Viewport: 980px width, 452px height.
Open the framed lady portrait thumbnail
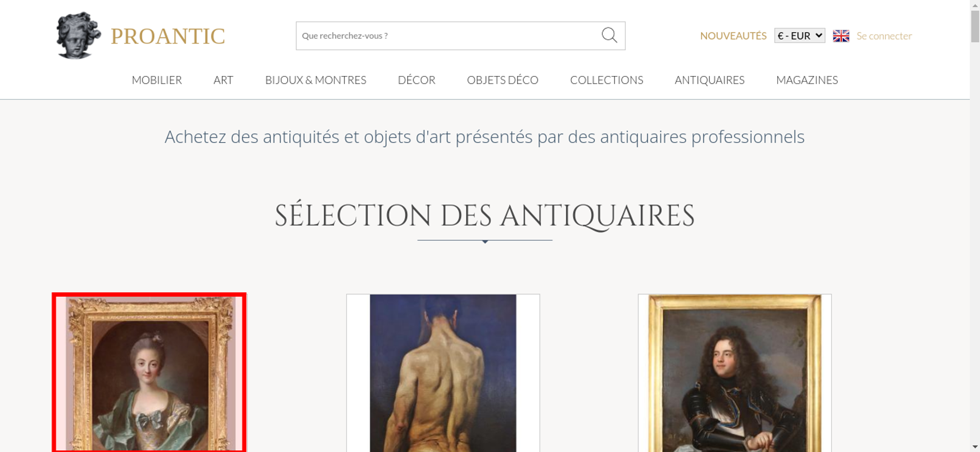(149, 373)
